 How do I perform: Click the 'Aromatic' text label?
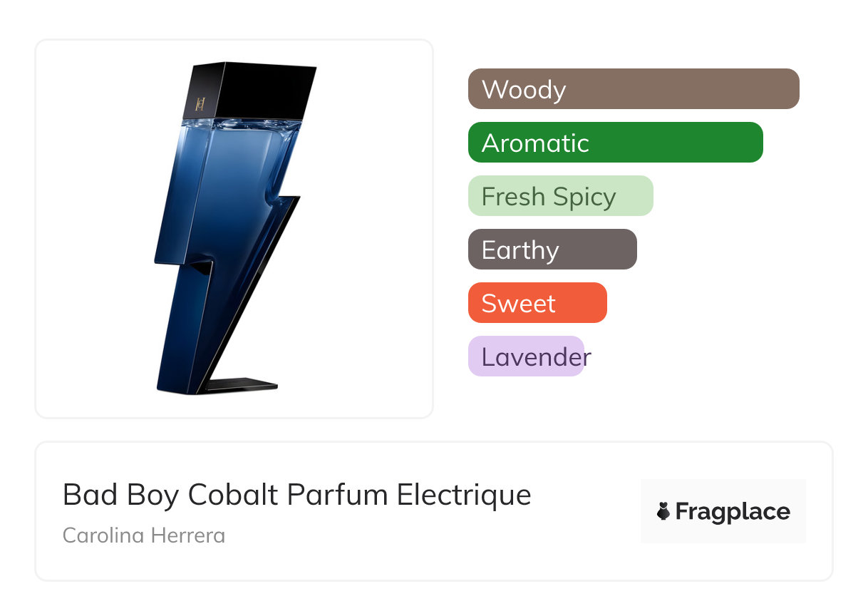coord(535,143)
